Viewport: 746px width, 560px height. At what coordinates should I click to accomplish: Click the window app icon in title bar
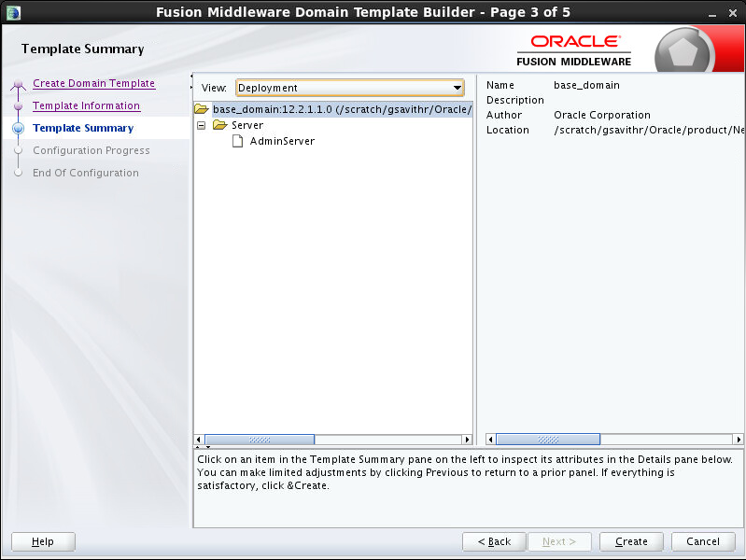click(13, 12)
